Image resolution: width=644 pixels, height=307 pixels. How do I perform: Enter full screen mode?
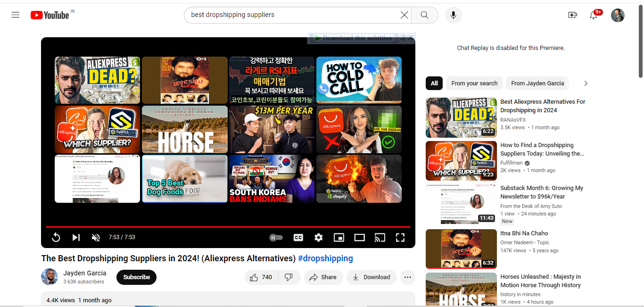(400, 237)
